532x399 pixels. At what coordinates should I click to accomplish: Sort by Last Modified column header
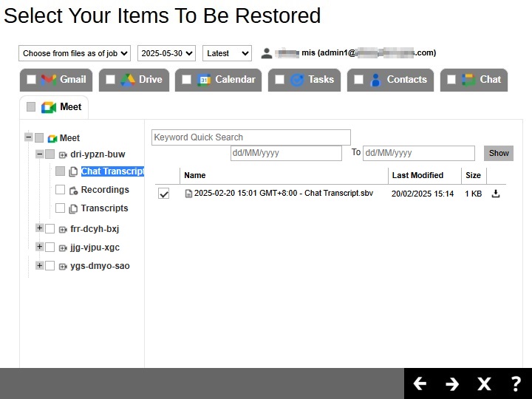417,175
